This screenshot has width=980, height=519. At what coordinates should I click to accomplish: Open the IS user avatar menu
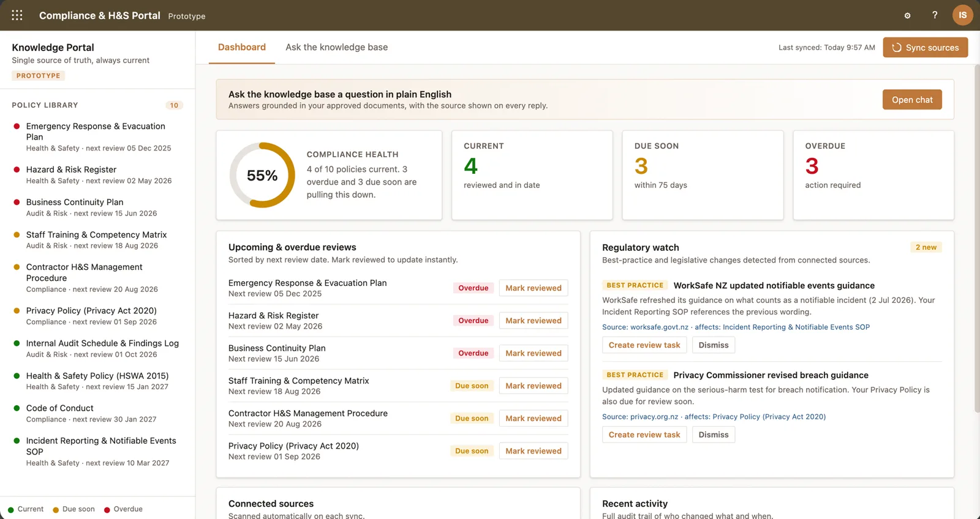click(x=962, y=15)
